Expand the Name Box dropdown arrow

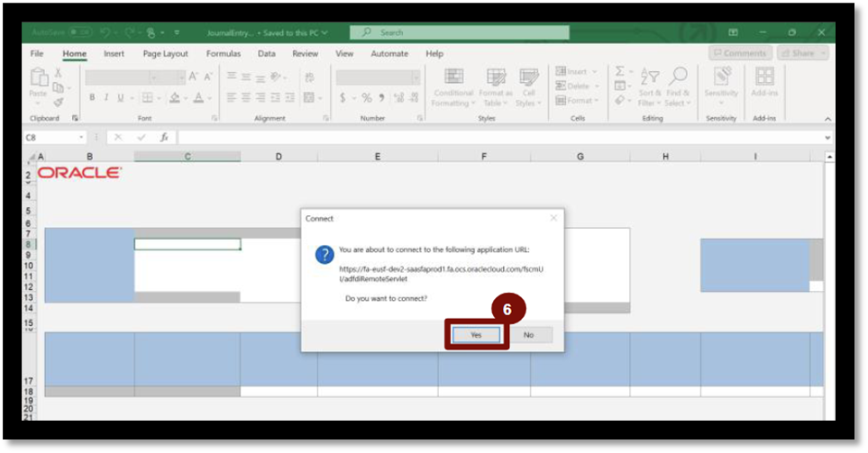click(x=81, y=138)
